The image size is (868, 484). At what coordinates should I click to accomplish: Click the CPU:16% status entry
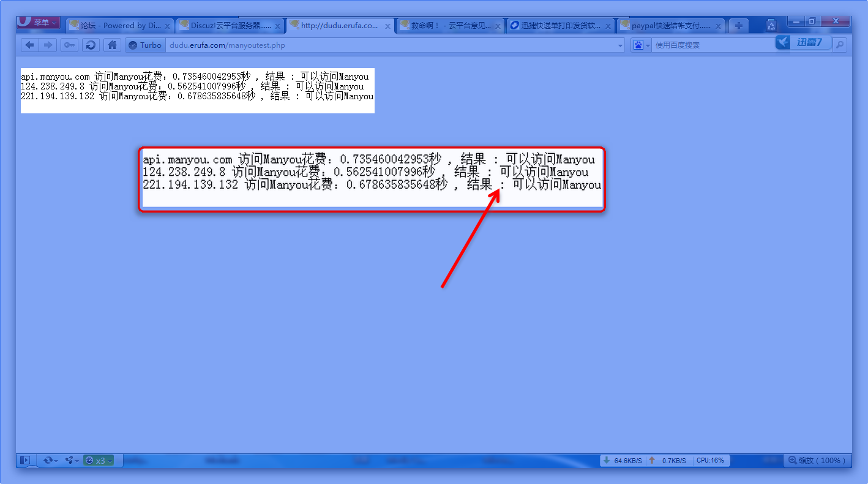[710, 461]
